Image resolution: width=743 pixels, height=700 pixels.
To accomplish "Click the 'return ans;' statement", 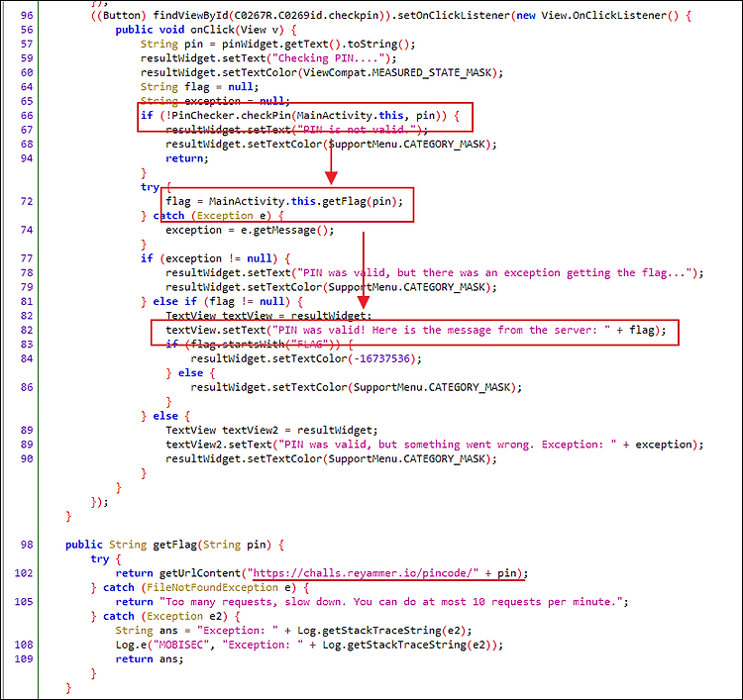I will point(150,658).
